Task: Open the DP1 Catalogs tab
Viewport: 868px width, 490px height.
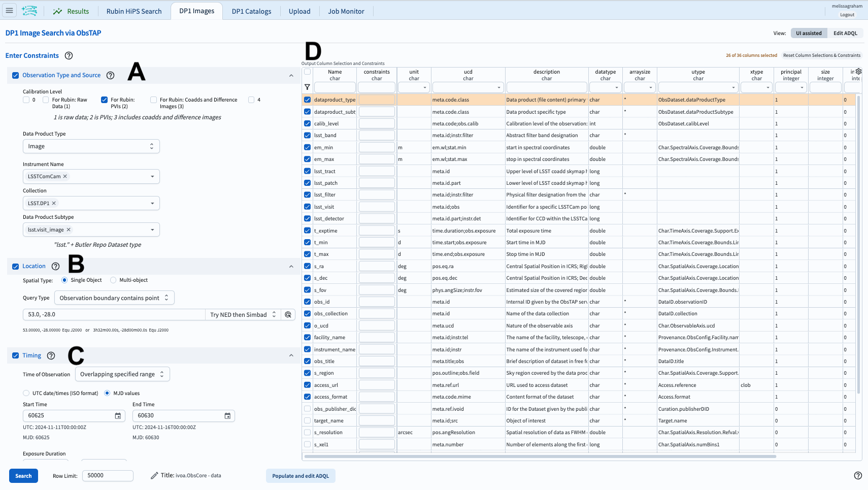Action: click(251, 11)
